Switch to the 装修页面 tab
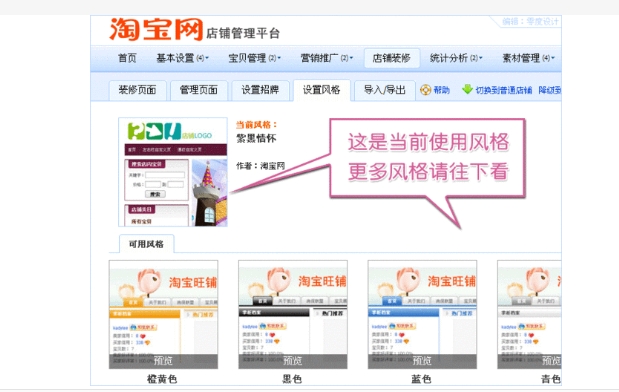Viewport: 619px width, 392px height. point(137,90)
